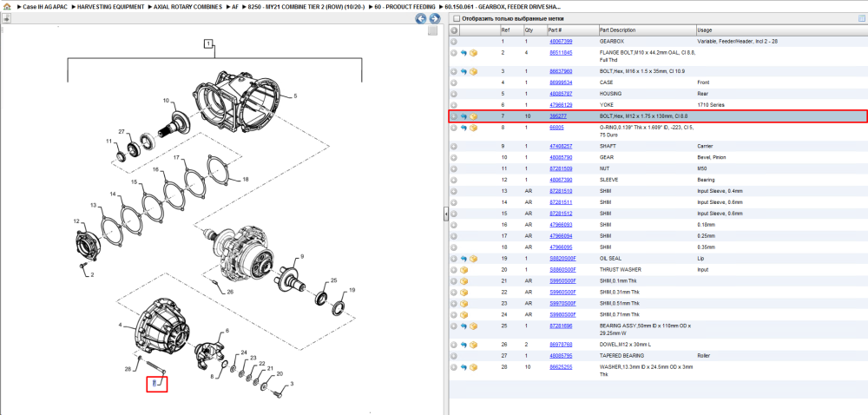Screen dimensions: 868x415
Task: Select the 'Bevel, Pinion' usage cell
Action: (711, 158)
